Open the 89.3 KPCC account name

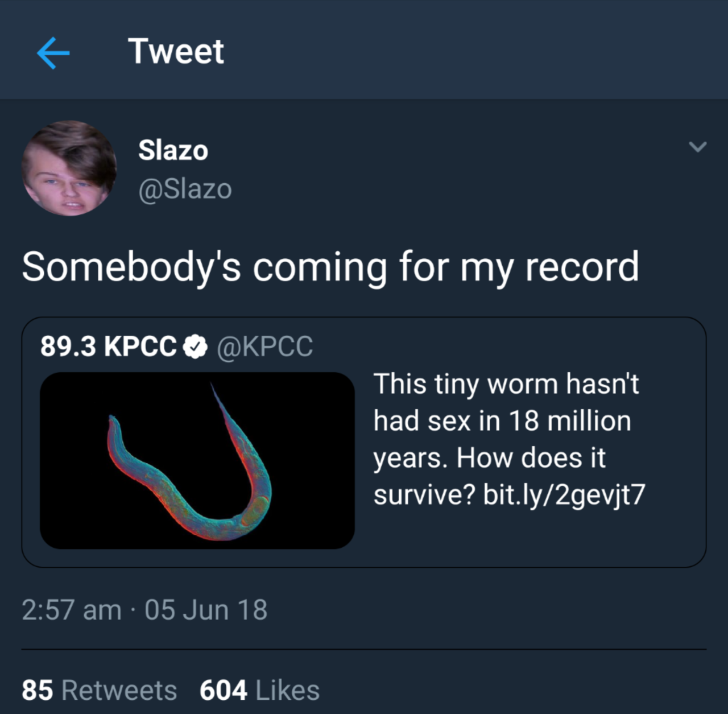108,346
